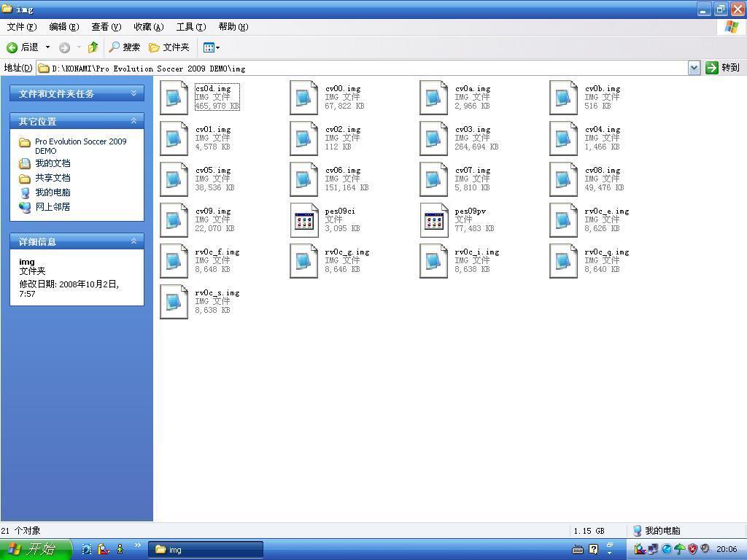This screenshot has width=747, height=560.
Task: Open the address bar dropdown arrow
Action: tap(694, 68)
